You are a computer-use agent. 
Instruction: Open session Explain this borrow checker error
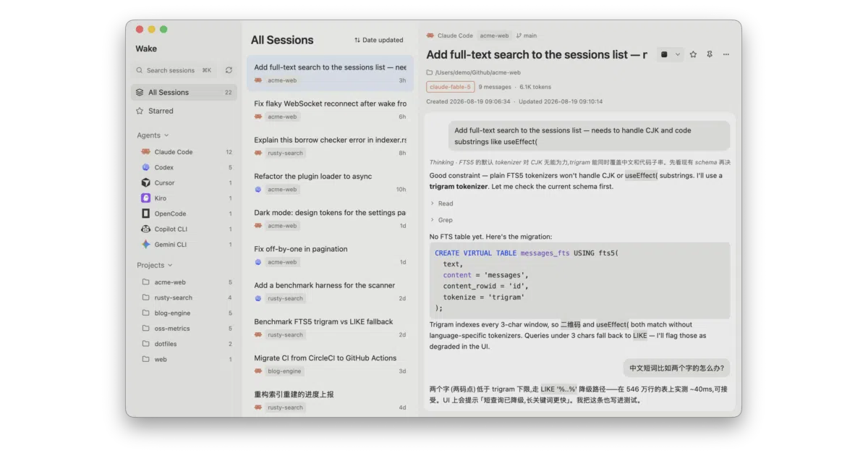coord(330,145)
